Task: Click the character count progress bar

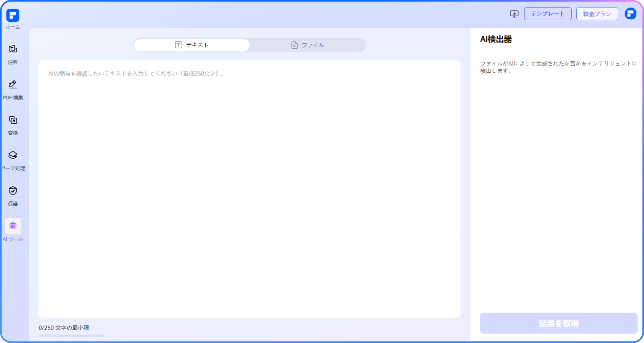Action: point(72,335)
